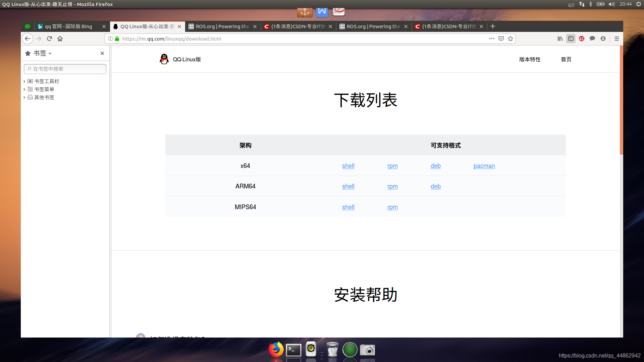Screen dimensions: 644x362
Task: Open the 20:44 clock menu
Action: click(x=626, y=4)
